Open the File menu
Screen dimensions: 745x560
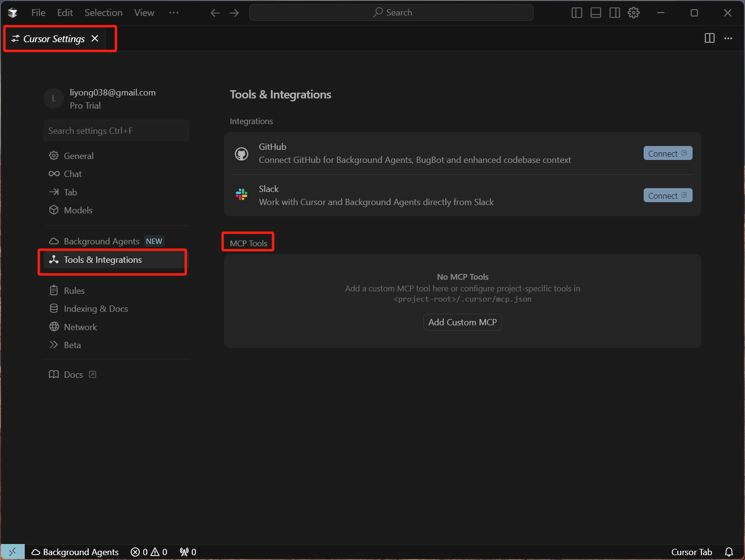(x=38, y=13)
